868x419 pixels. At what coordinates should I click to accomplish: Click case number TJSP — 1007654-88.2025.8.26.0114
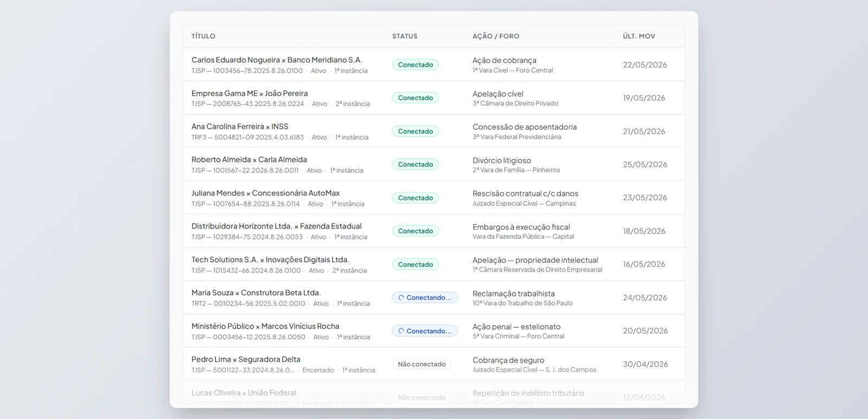coord(246,204)
